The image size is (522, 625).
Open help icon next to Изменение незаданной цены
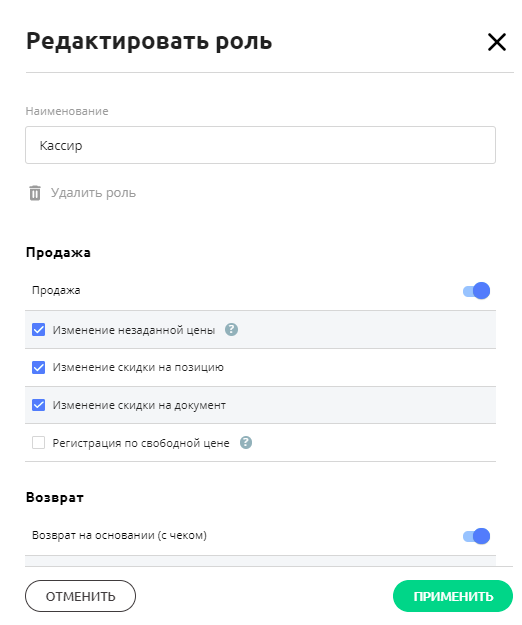point(231,330)
